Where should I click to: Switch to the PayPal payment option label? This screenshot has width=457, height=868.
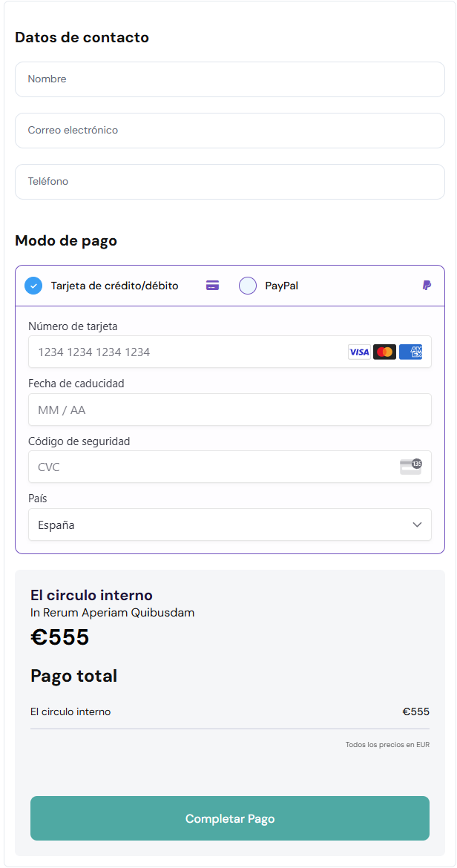tap(281, 286)
